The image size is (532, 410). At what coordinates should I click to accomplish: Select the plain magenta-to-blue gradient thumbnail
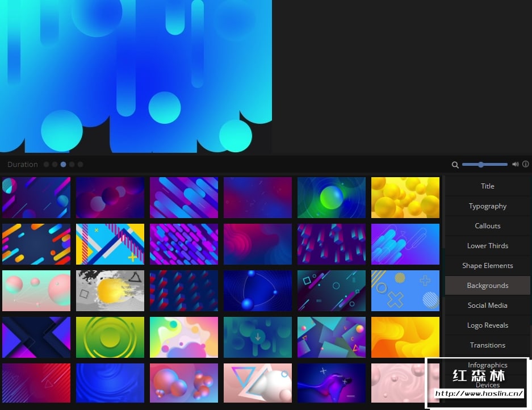[x=258, y=198]
